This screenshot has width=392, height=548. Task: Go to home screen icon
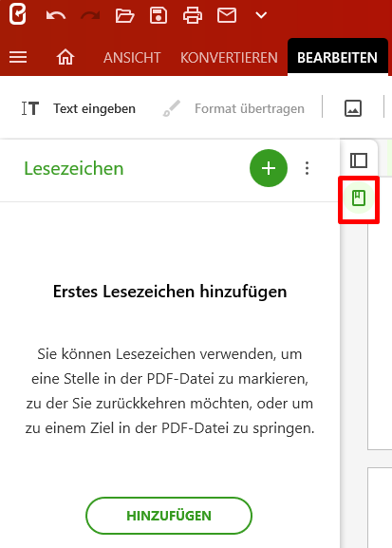(x=65, y=57)
